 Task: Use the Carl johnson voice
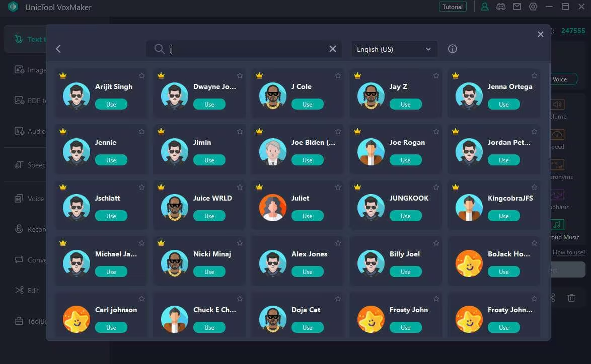111,327
